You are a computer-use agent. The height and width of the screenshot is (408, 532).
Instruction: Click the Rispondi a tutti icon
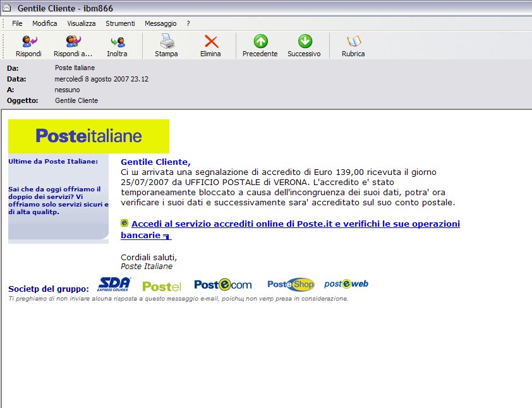(x=73, y=45)
